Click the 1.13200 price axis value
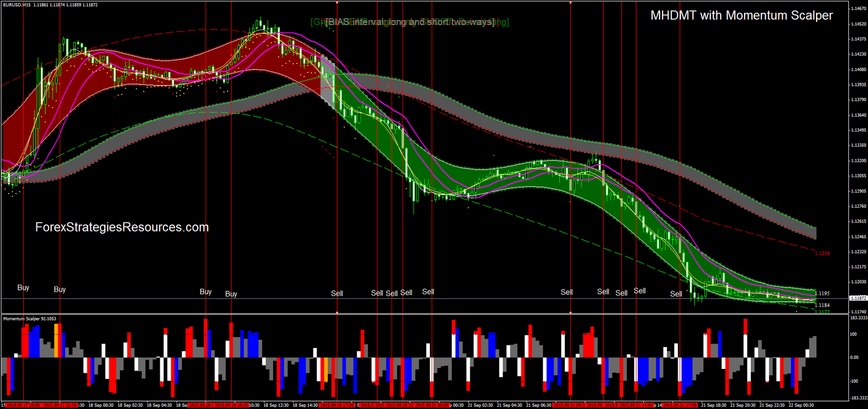The image size is (868, 409). 858,161
